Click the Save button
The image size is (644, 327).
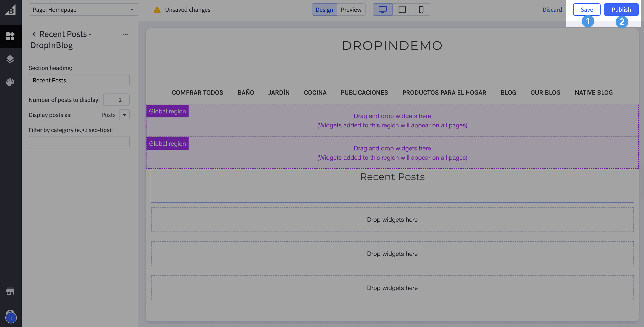[587, 10]
